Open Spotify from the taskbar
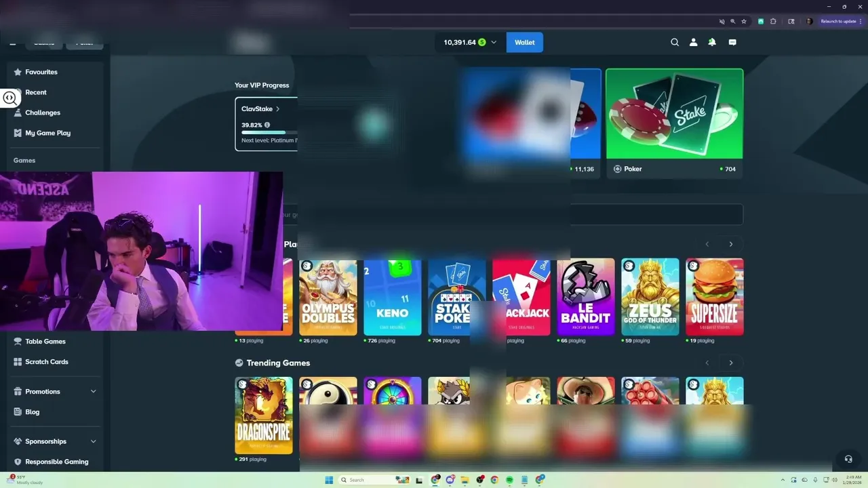The height and width of the screenshot is (488, 868). click(x=509, y=480)
